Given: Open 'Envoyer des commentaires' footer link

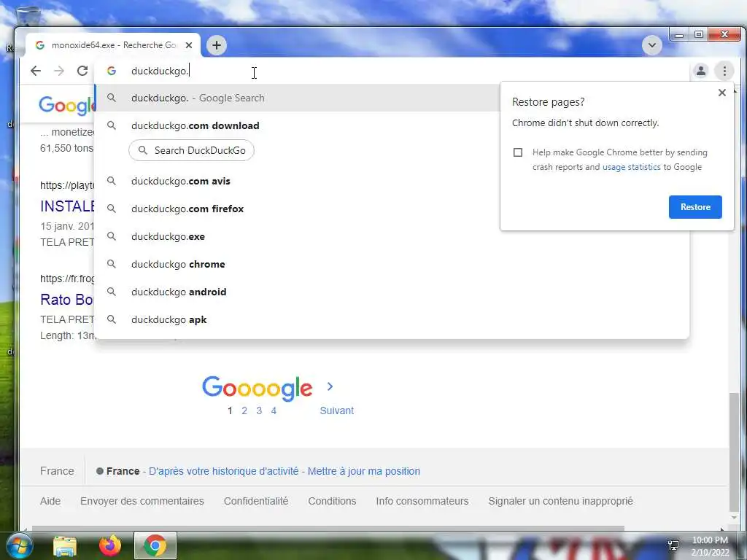Looking at the screenshot, I should click(x=142, y=502).
